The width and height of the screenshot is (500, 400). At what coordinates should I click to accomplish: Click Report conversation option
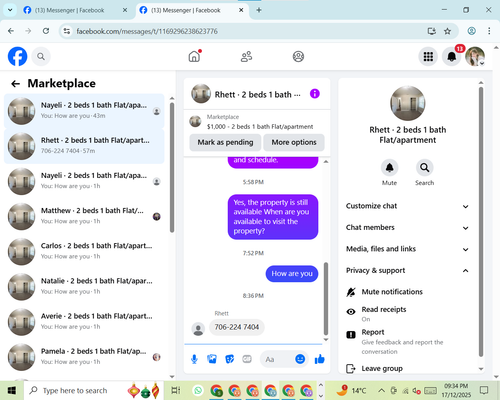coord(407,342)
